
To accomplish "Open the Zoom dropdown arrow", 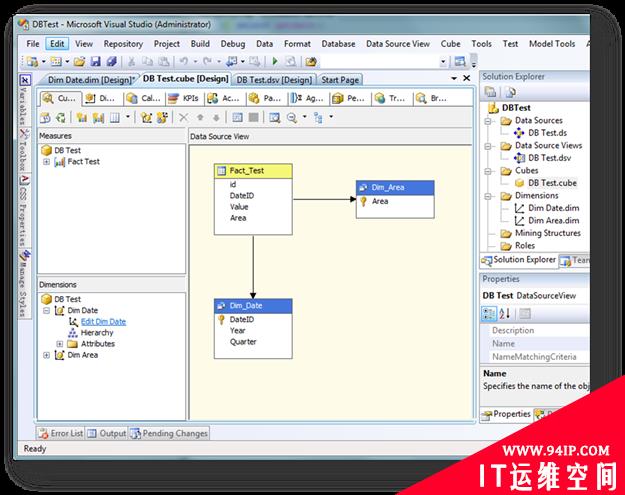I will click(305, 117).
